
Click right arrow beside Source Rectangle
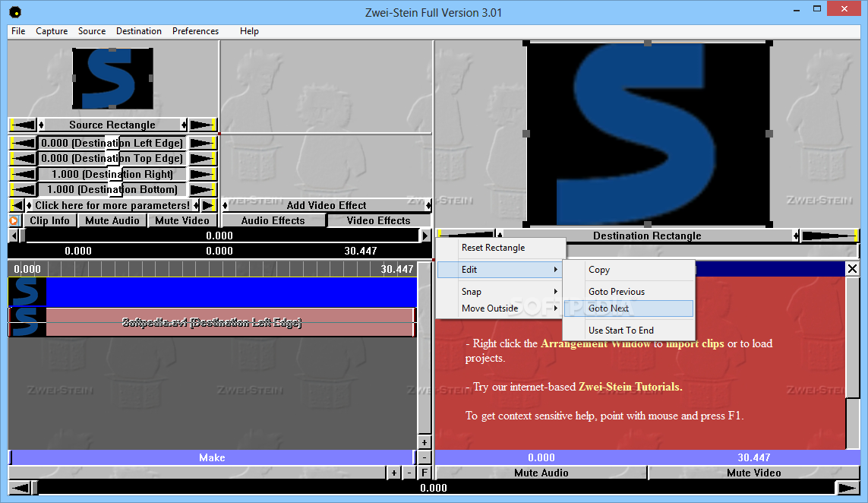[203, 125]
